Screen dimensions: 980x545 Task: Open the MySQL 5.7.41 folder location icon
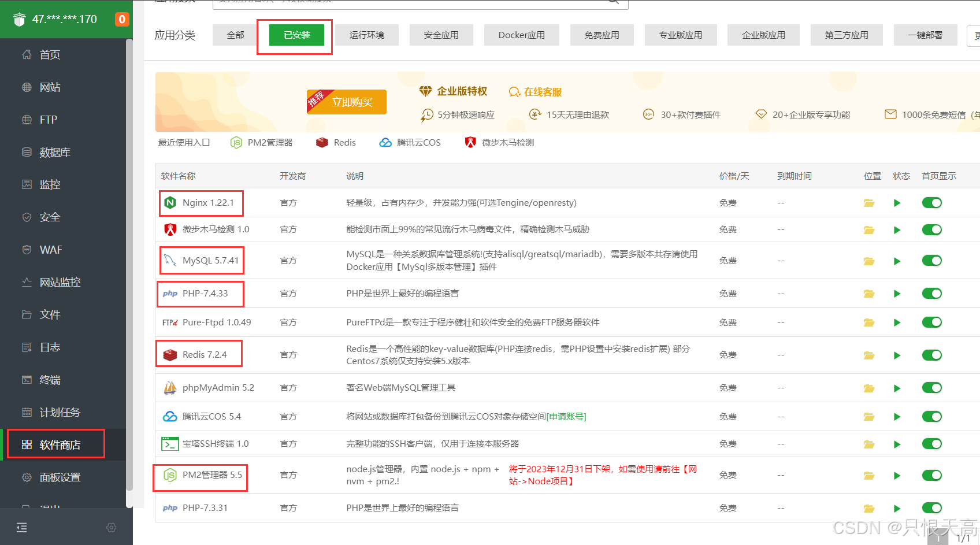point(869,261)
